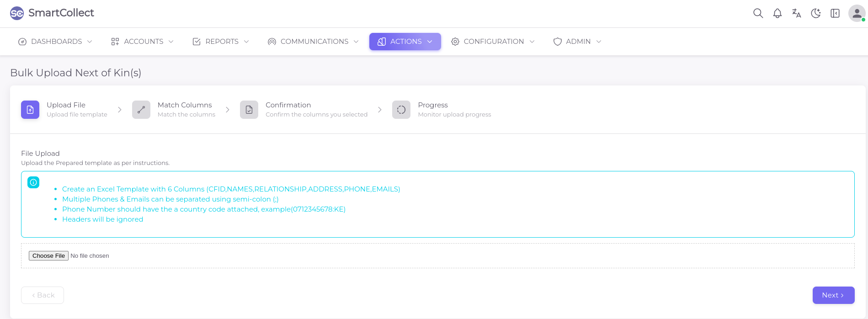Click the Choose File button
868x319 pixels.
[48, 256]
